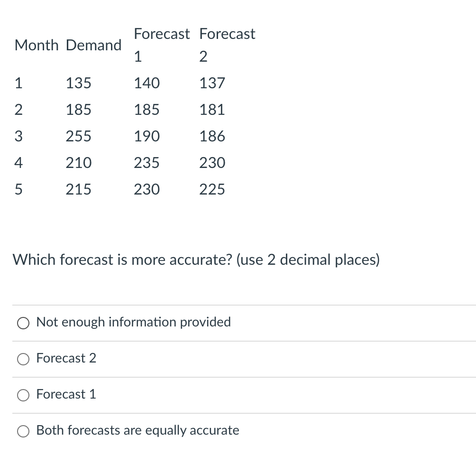Image resolution: width=476 pixels, height=465 pixels.
Task: Choose 'Both forecasts are equally accurate' option
Action: coord(23,431)
